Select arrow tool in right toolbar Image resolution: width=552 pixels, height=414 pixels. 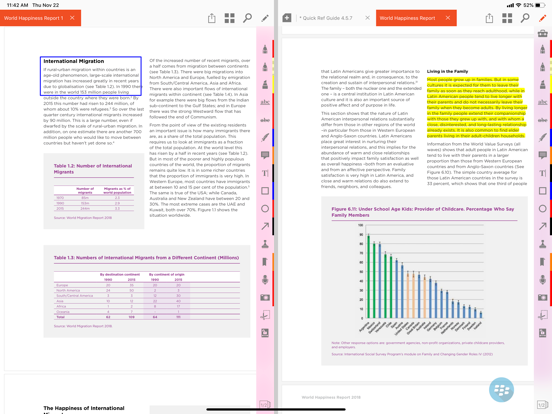(x=542, y=226)
